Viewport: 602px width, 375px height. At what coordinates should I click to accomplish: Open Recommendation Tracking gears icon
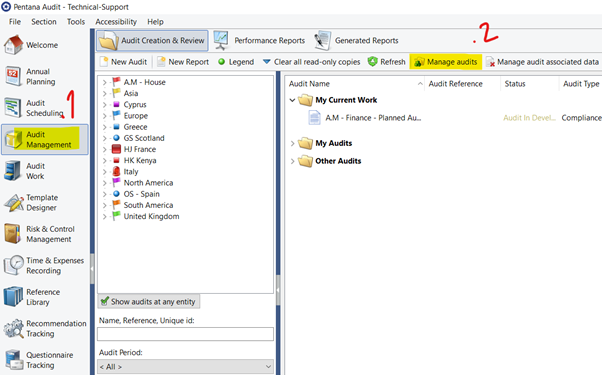[13, 328]
